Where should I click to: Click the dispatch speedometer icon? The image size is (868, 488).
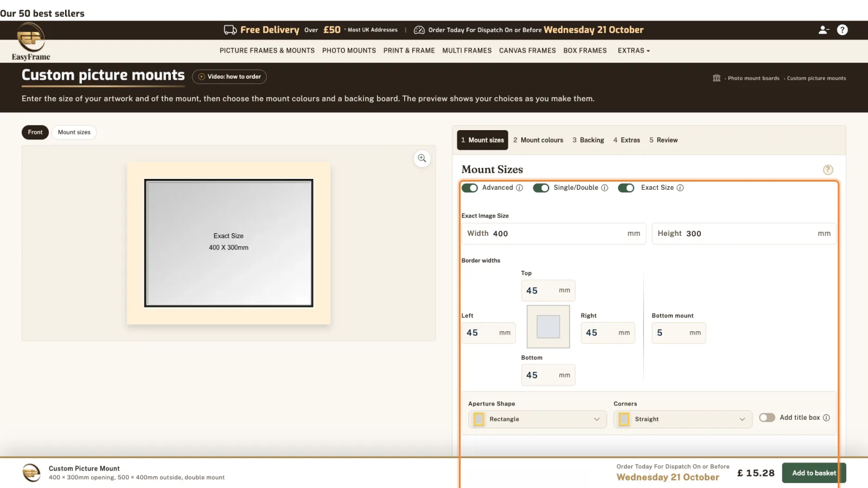pyautogui.click(x=419, y=30)
